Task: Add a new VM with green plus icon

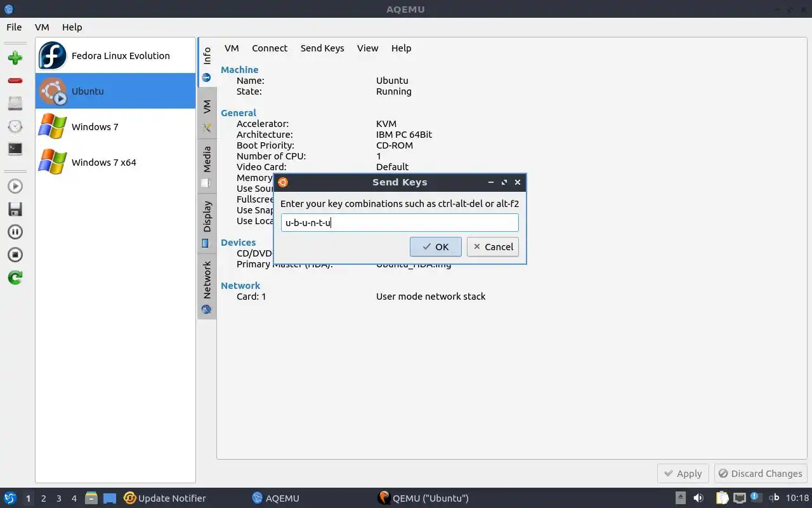Action: pos(15,58)
